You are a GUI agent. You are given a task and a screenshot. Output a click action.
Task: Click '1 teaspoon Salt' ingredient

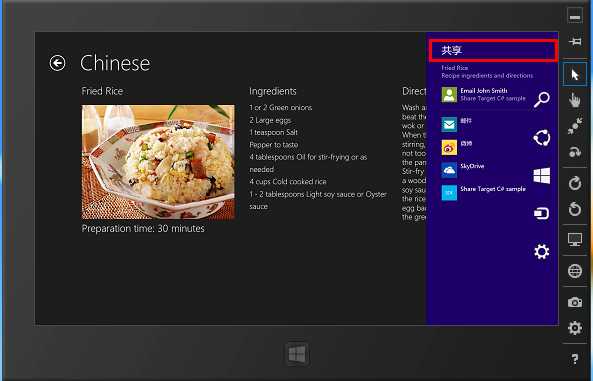coord(273,132)
